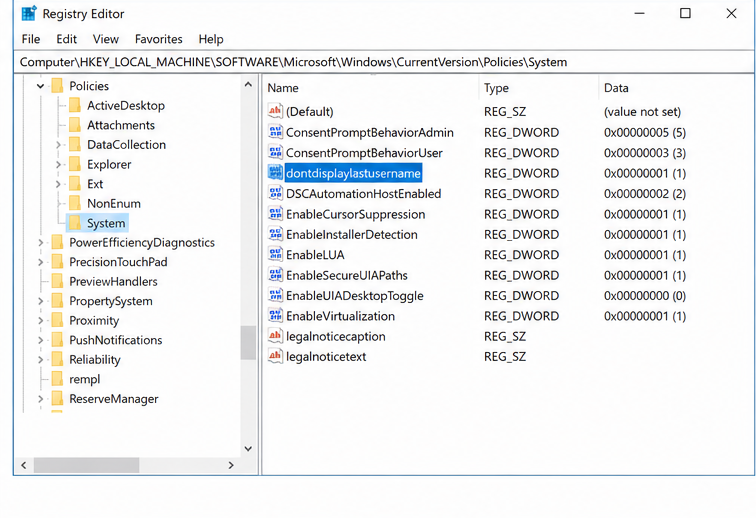Click the tree pane scroll down arrow

click(x=248, y=449)
